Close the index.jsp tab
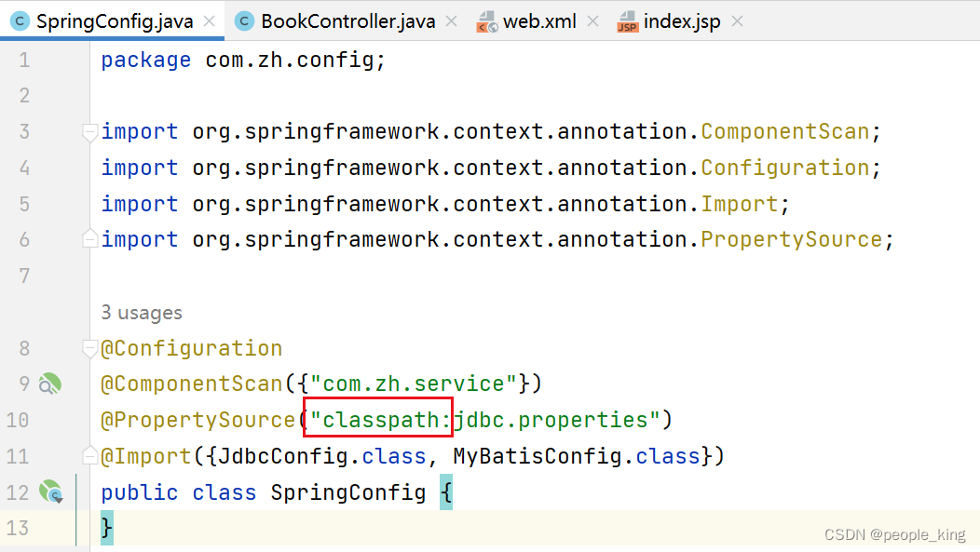Viewport: 980px width, 552px height. point(736,20)
